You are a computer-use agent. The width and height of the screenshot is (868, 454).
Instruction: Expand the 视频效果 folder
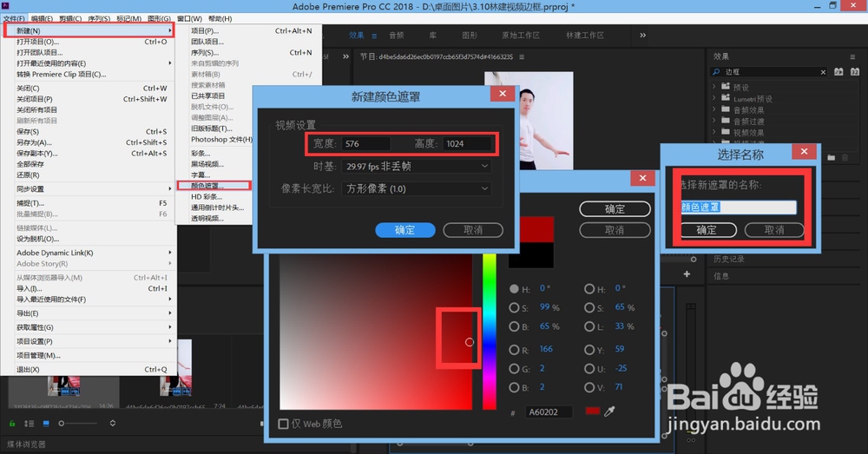click(x=714, y=132)
